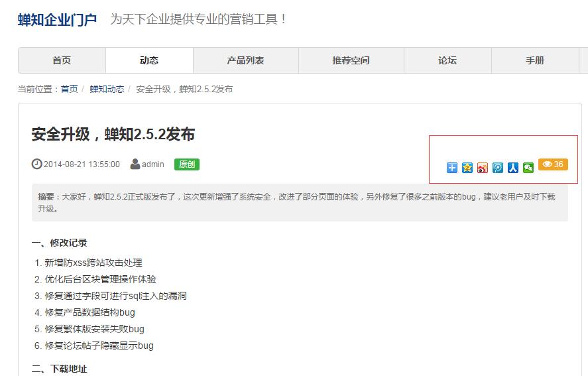This screenshot has width=588, height=376.
Task: Open the 论坛 tab
Action: (447, 60)
